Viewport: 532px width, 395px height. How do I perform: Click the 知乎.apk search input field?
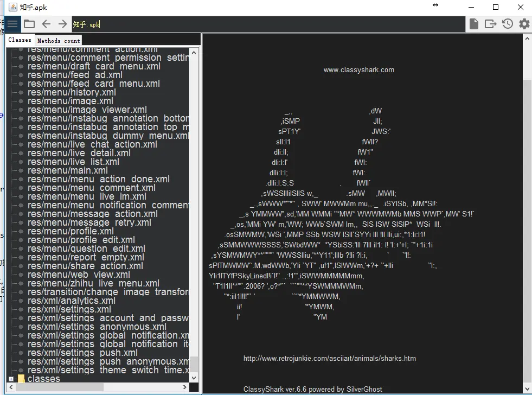click(x=268, y=24)
